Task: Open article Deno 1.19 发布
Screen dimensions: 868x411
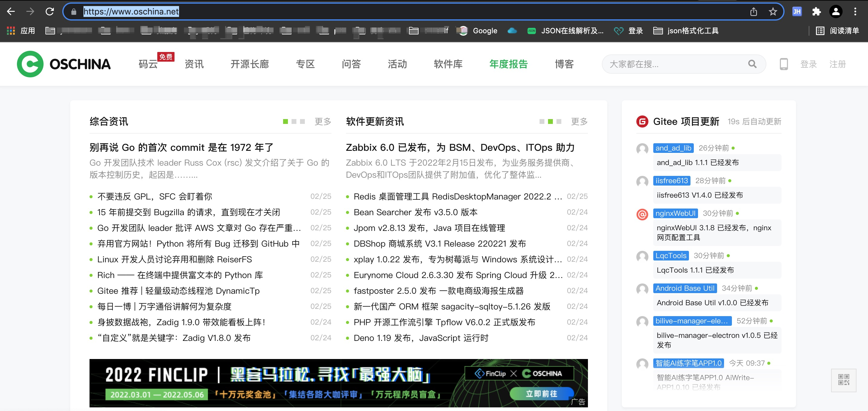Action: click(421, 338)
